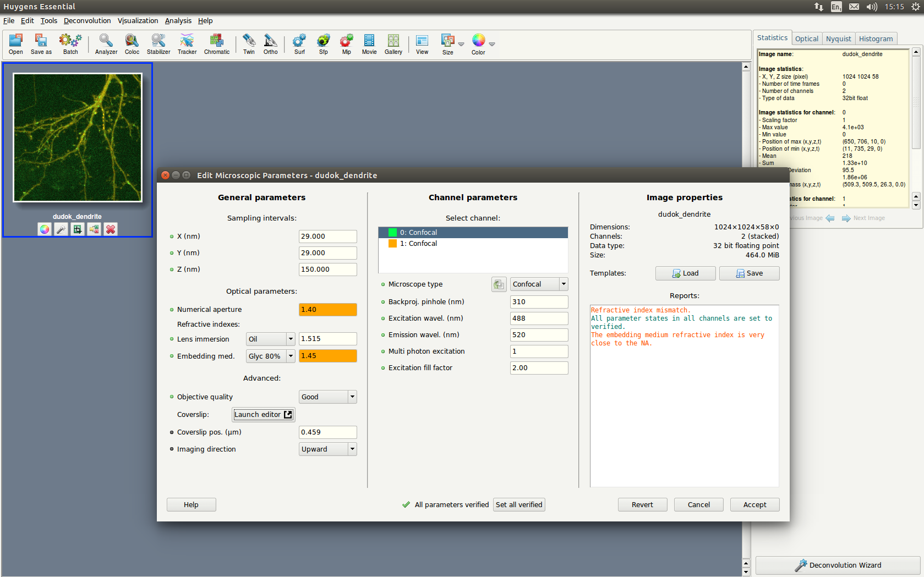Open the Batch processor tool
Viewport: 924px width, 577px height.
(70, 43)
